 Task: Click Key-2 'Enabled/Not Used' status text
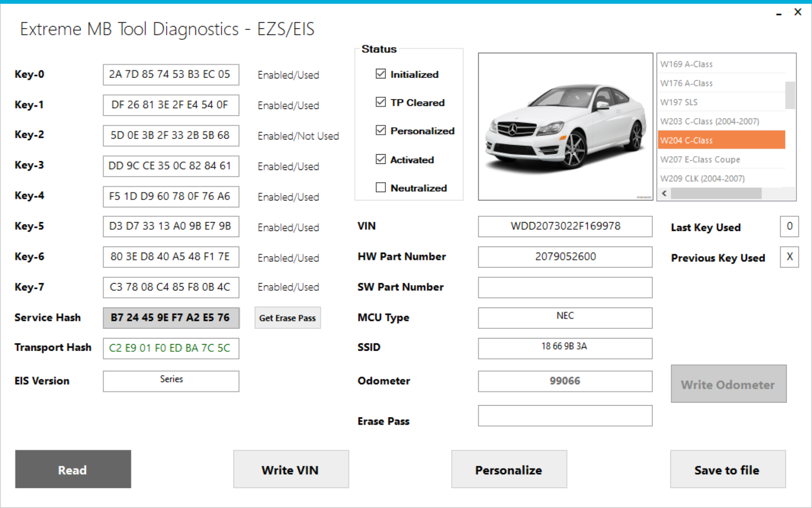pos(298,136)
